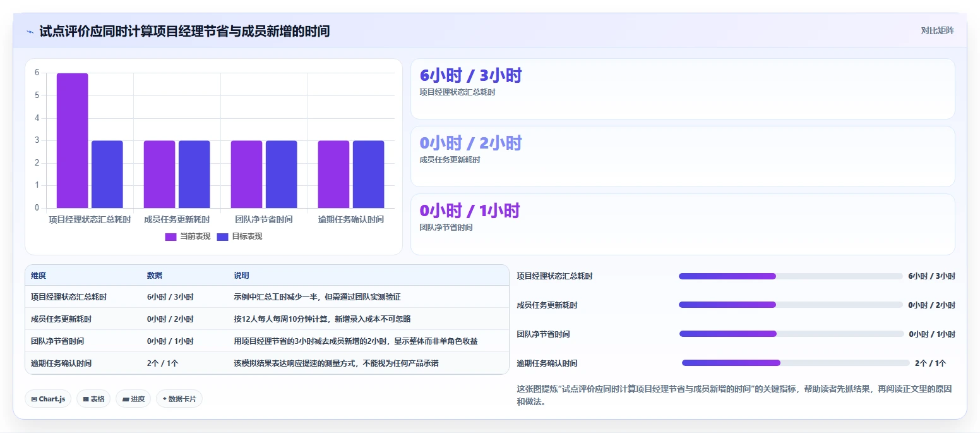This screenshot has height=433, width=980.
Task: Click the chart axis label 项目经理状态汇总耗时
Action: pyautogui.click(x=90, y=220)
